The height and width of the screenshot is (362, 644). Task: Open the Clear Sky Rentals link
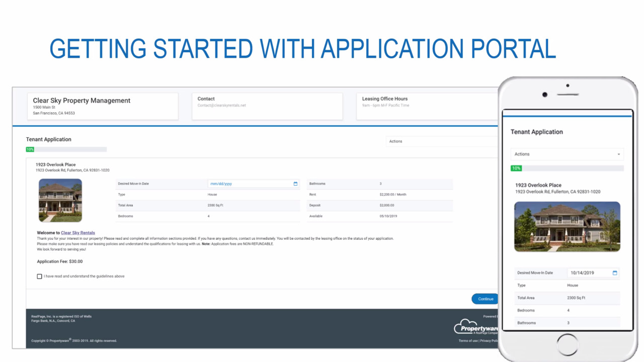[77, 233]
